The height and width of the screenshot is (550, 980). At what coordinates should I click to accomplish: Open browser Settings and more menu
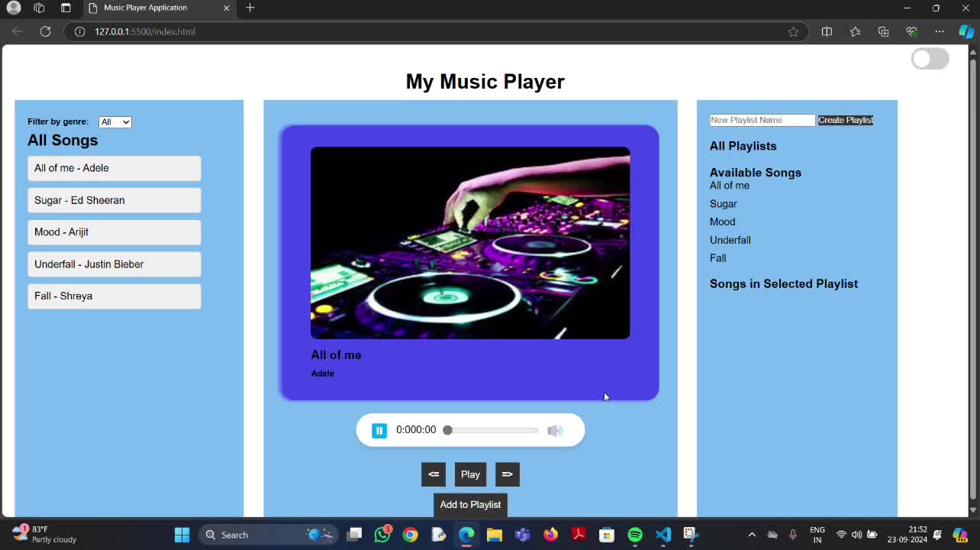point(940,31)
